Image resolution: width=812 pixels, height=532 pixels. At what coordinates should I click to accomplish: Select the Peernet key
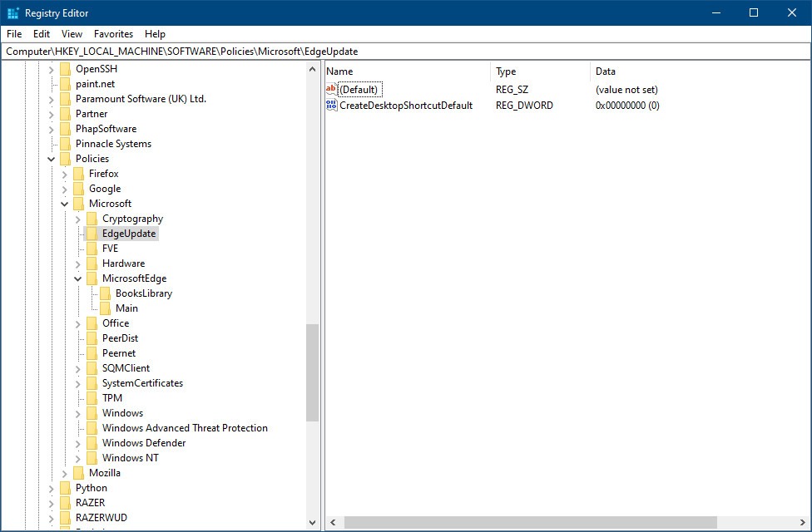tap(119, 353)
